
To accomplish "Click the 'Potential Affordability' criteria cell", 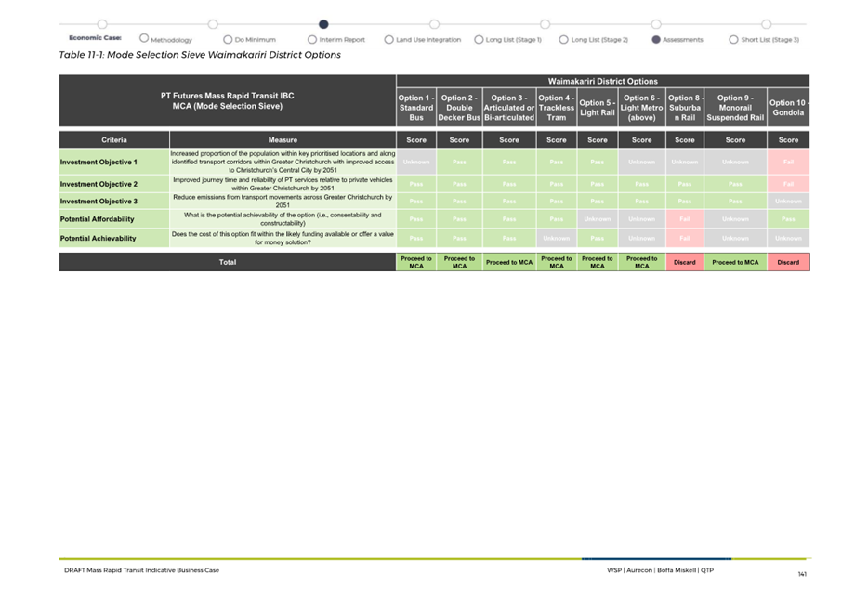I will click(x=114, y=219).
